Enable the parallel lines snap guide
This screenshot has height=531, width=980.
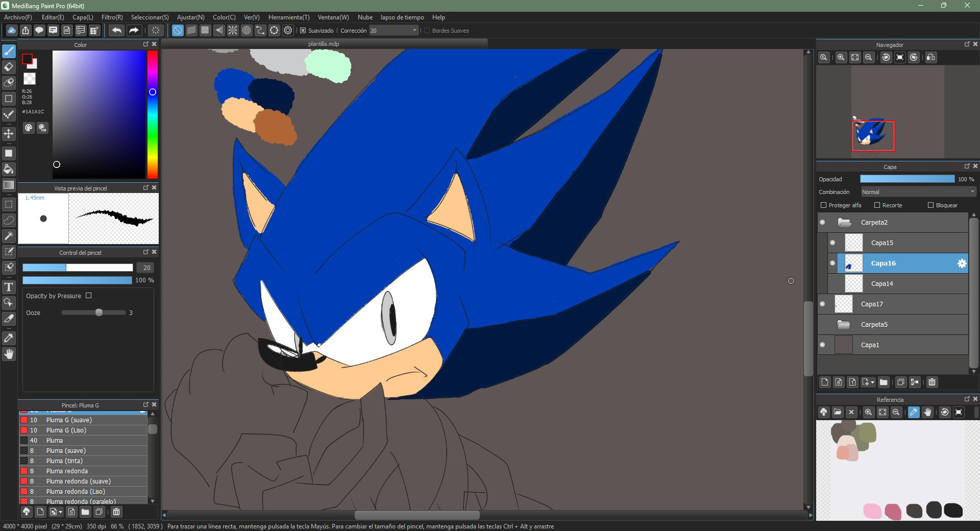[191, 30]
